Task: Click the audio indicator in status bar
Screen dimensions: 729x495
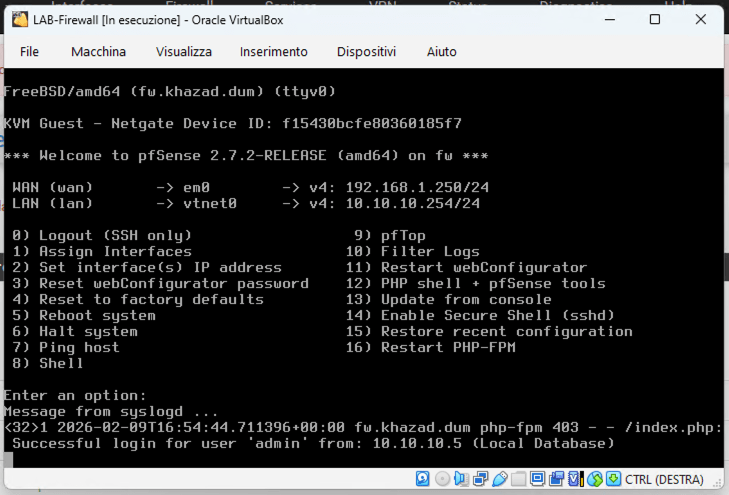Action: click(461, 479)
